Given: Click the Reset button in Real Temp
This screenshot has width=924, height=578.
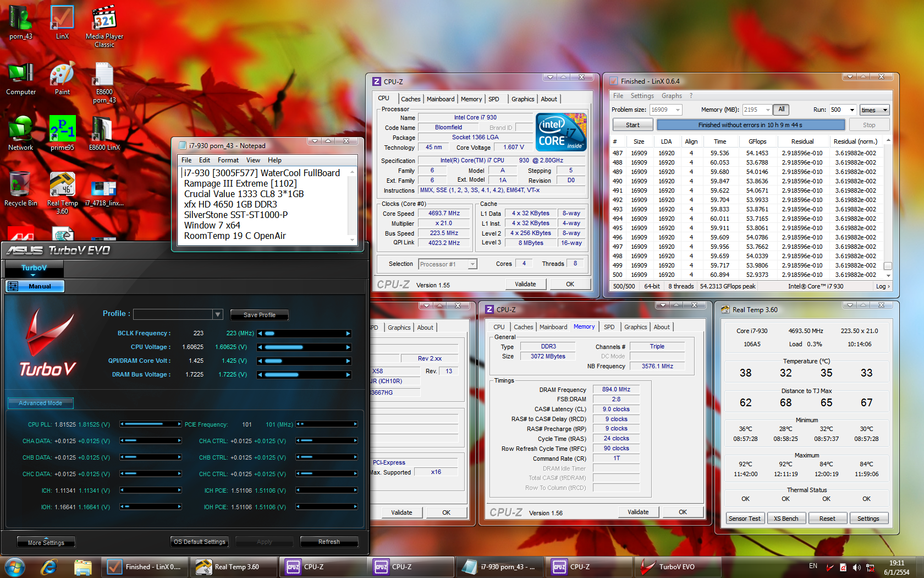Looking at the screenshot, I should [x=827, y=519].
